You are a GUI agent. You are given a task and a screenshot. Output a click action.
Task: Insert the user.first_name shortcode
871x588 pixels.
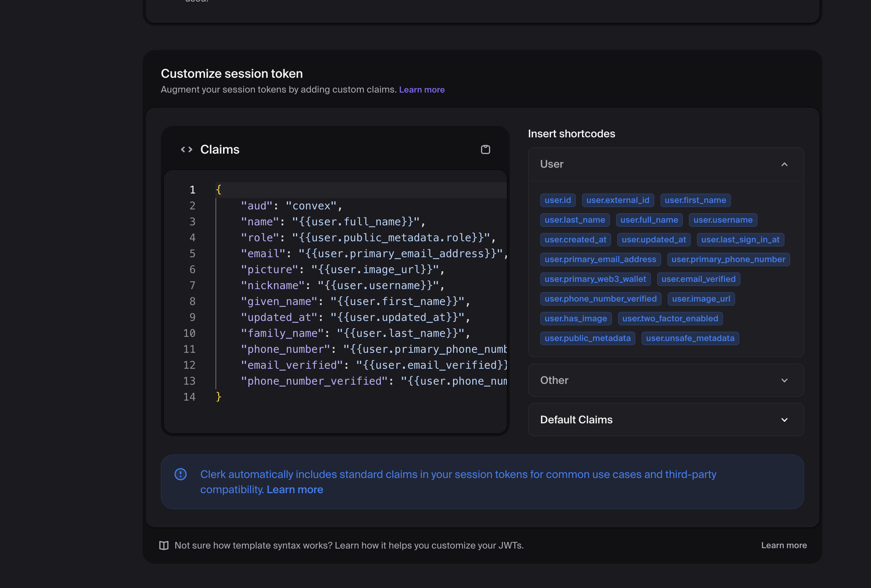pyautogui.click(x=695, y=200)
